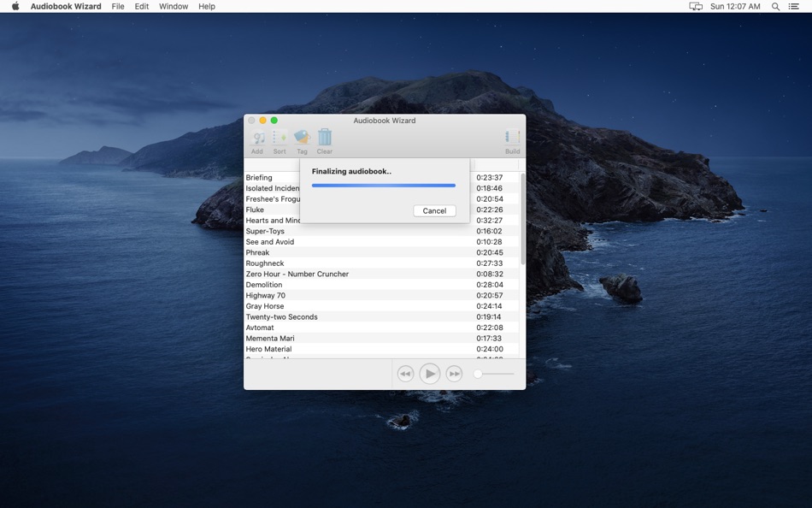Select the Avtomat chapter row
The image size is (812, 508).
382,328
